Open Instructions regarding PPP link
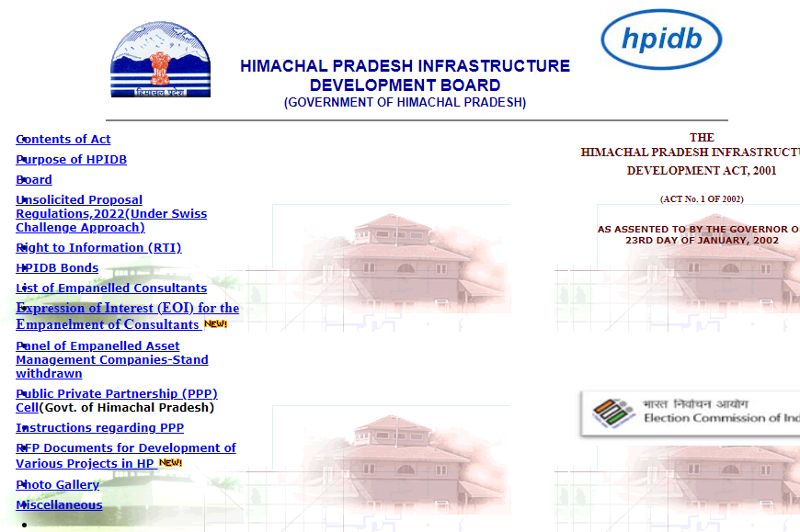Image resolution: width=800 pixels, height=532 pixels. pos(99,428)
